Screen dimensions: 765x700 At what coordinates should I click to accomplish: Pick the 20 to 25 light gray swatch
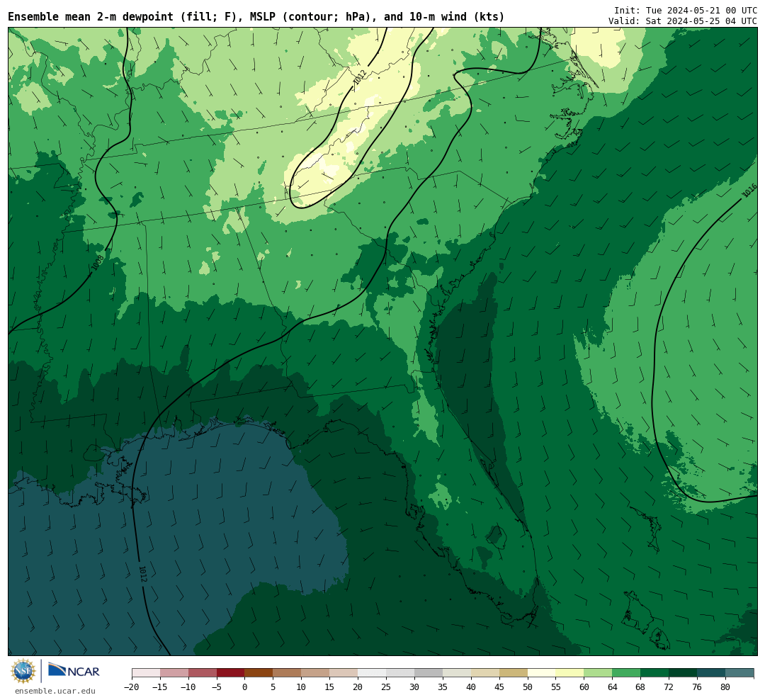[373, 673]
